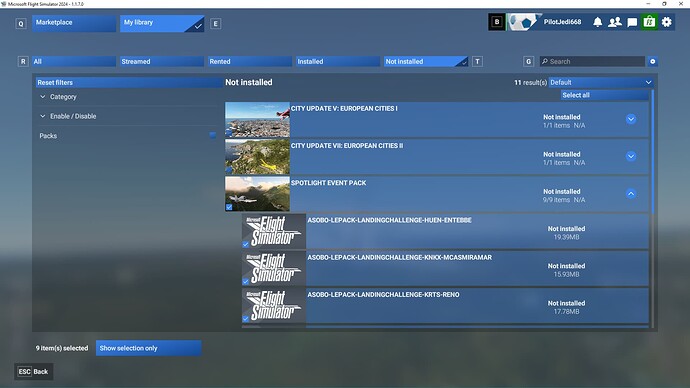Click the PilotJedi668 profile avatar

tap(523, 22)
